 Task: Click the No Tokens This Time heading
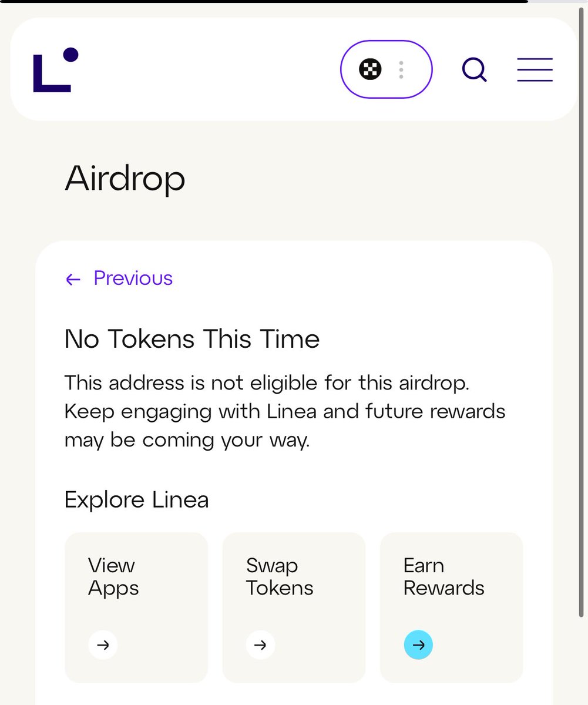coord(192,339)
